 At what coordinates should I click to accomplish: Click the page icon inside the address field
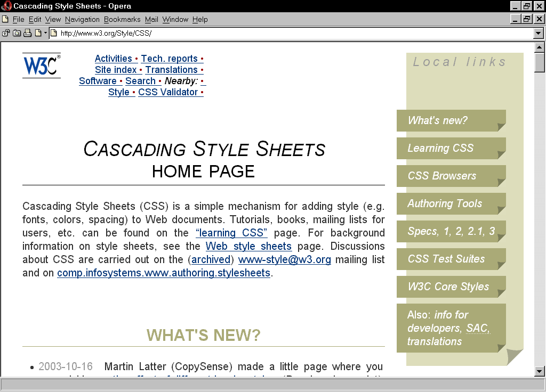[x=54, y=33]
